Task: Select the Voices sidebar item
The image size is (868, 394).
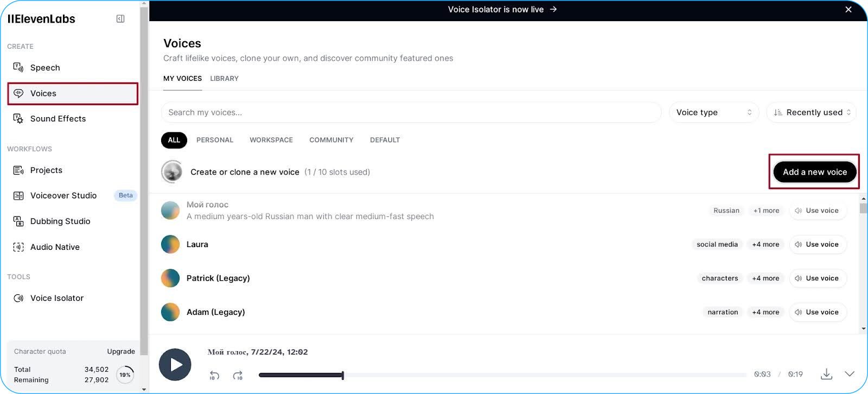Action: (x=73, y=93)
